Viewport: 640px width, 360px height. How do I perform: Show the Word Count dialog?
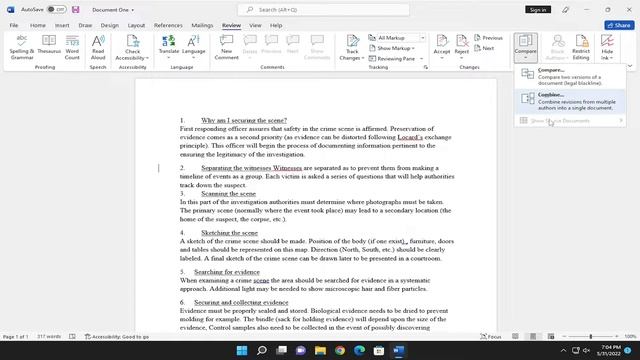(x=72, y=47)
